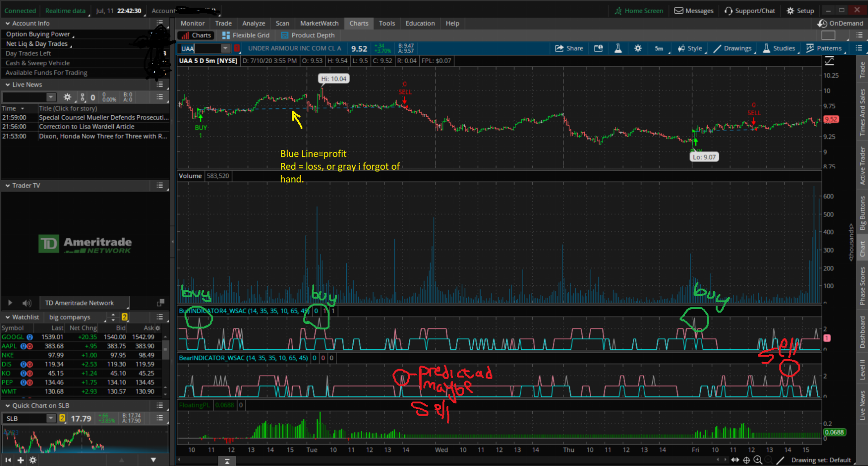Add a gadget with the plus icon
868x466 pixels.
[21, 460]
